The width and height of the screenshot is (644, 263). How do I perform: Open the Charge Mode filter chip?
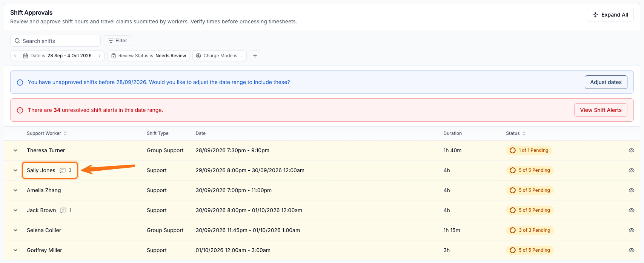220,56
